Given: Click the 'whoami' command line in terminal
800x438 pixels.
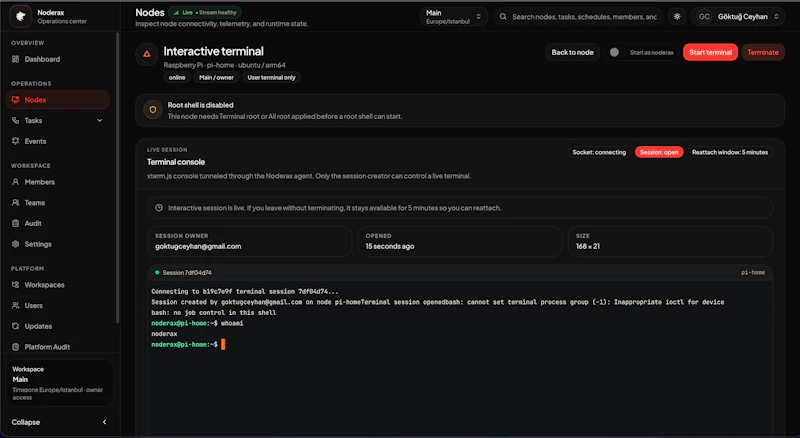Looking at the screenshot, I should coord(197,323).
